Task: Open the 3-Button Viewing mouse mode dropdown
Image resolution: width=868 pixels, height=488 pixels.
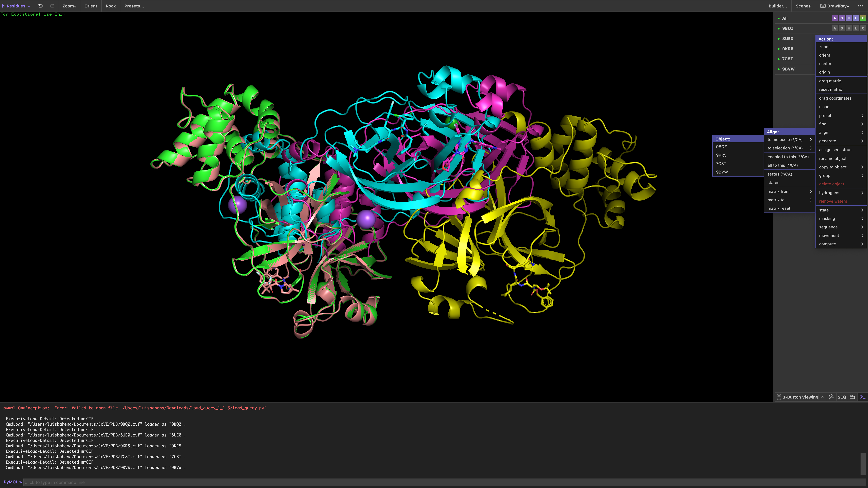Action: (800, 397)
